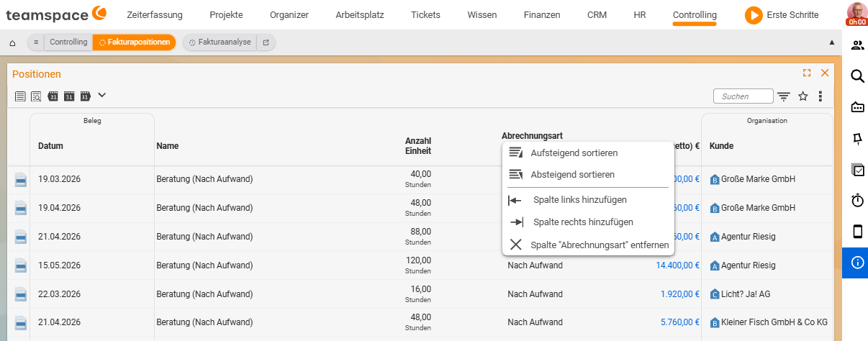Open amount link 14.400,00 €

(x=678, y=265)
